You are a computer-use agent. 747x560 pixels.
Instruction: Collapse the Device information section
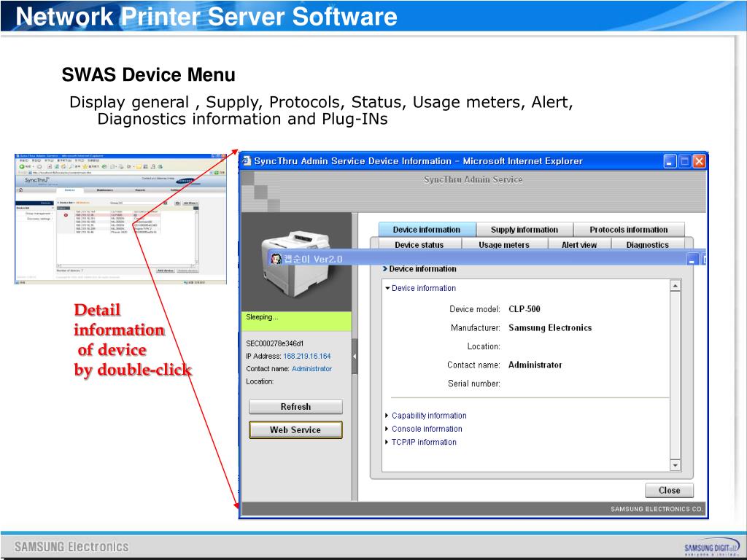pos(387,288)
